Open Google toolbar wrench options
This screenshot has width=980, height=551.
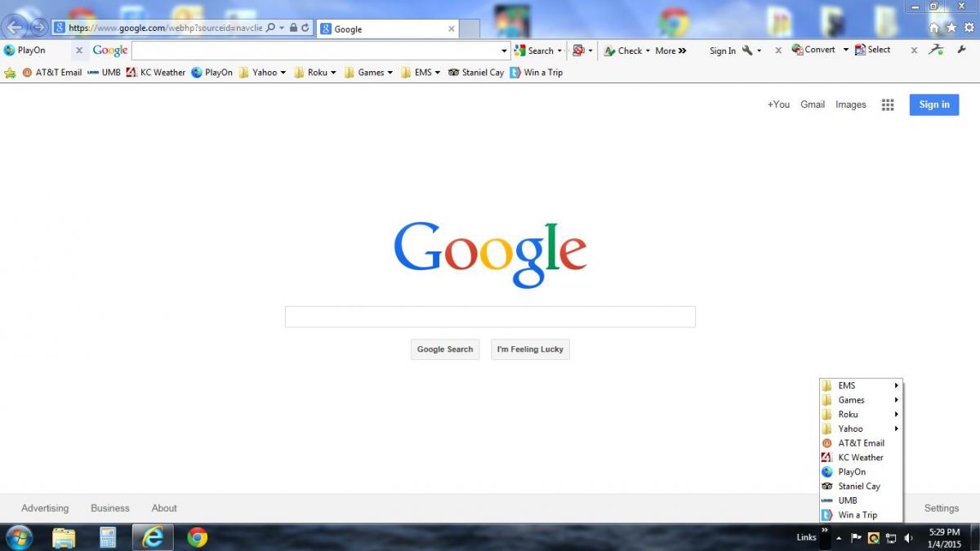pos(747,51)
